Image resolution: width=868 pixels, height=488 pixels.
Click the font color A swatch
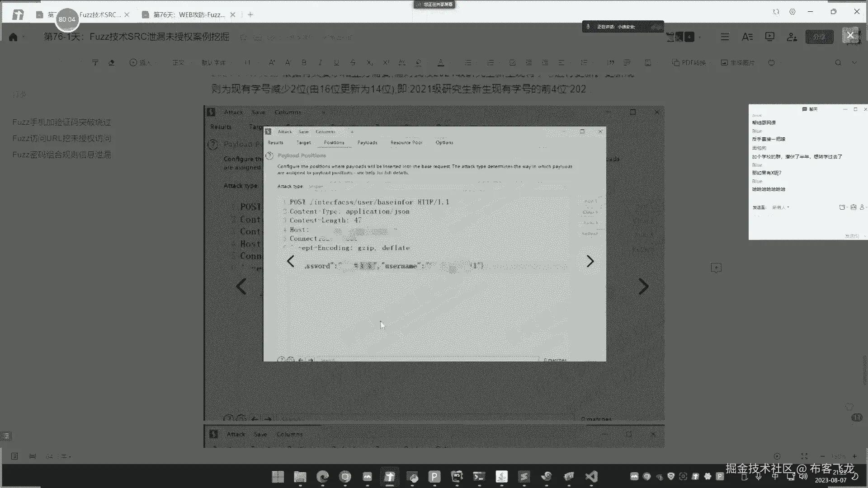[441, 63]
